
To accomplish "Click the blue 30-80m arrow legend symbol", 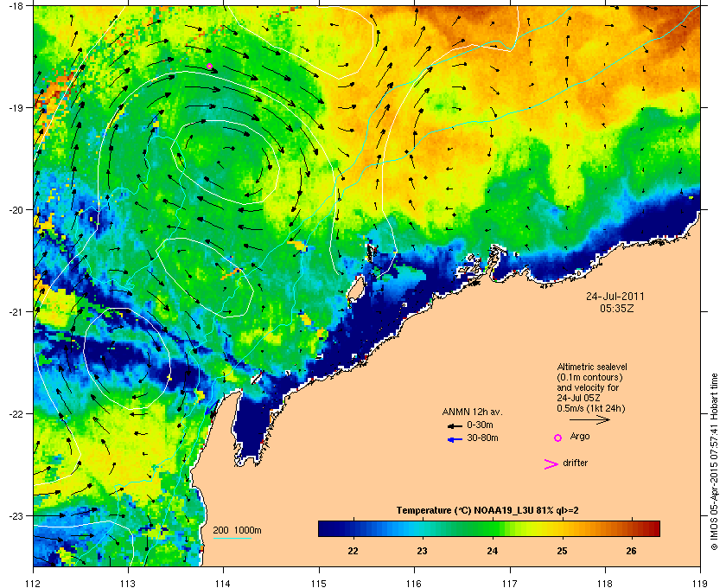I will pyautogui.click(x=455, y=439).
